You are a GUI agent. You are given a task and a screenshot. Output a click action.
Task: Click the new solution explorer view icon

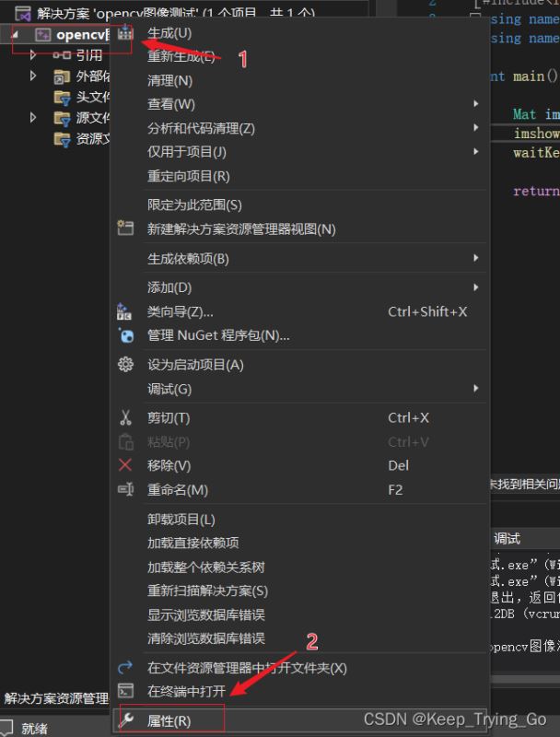[x=126, y=228]
